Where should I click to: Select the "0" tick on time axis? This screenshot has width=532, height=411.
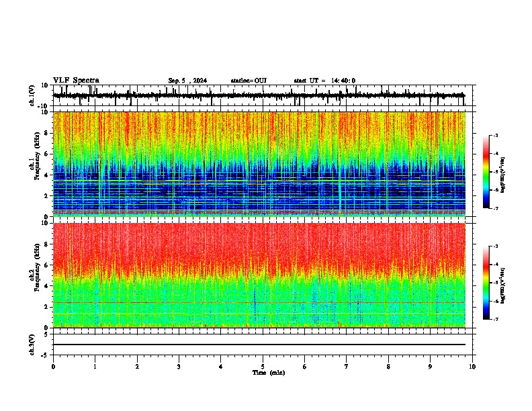point(53,367)
